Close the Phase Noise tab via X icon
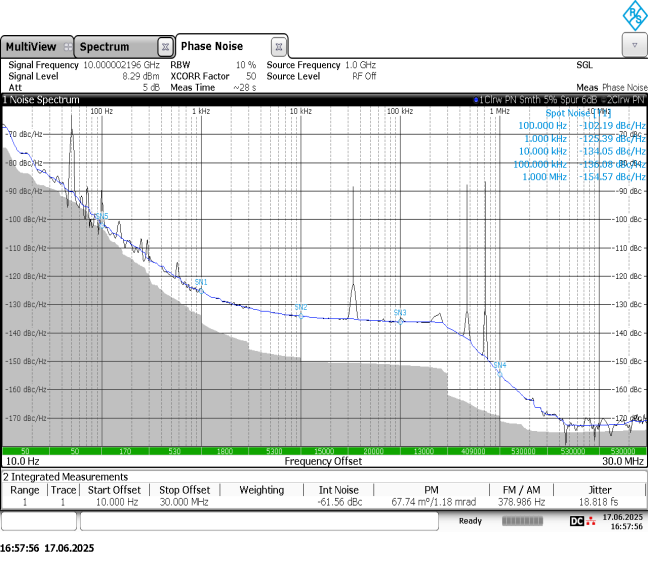 point(279,46)
